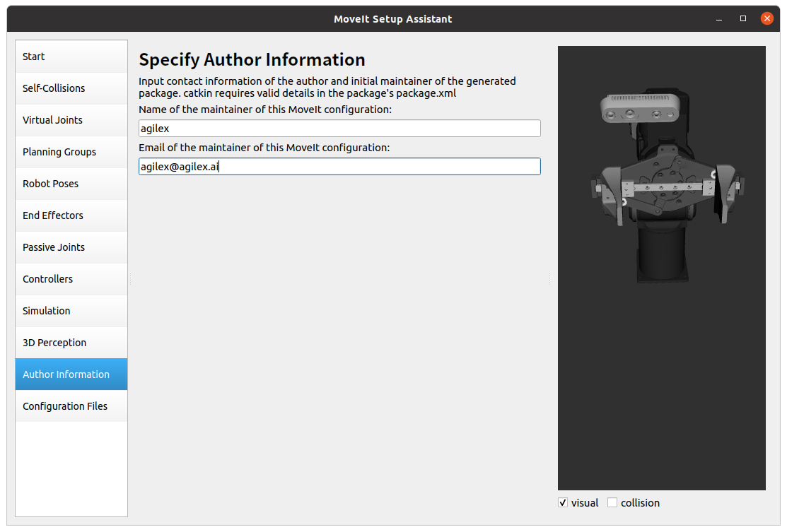Open the Planning Groups step

(x=71, y=152)
